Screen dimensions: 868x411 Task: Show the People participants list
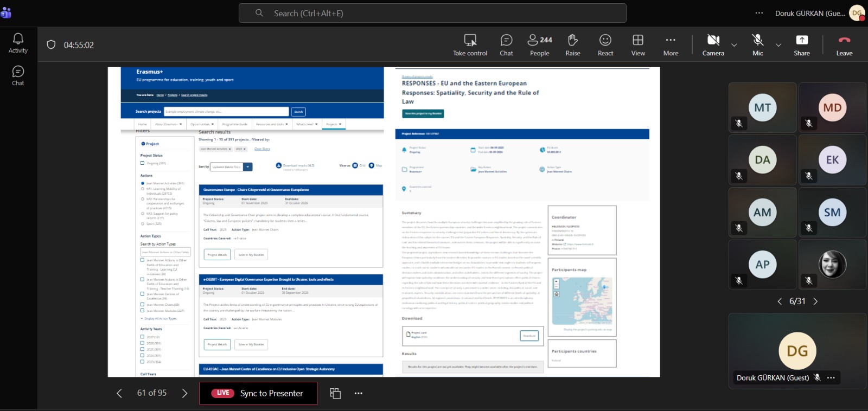[x=539, y=45]
